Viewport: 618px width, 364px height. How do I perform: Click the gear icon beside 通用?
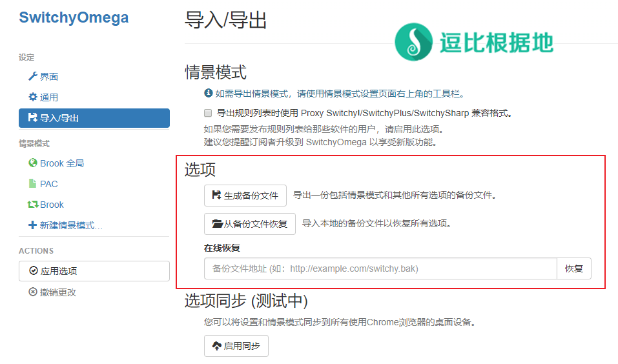[x=33, y=97]
